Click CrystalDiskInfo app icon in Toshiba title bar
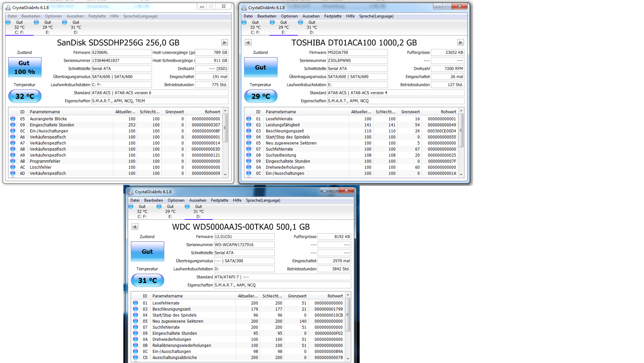 244,7
